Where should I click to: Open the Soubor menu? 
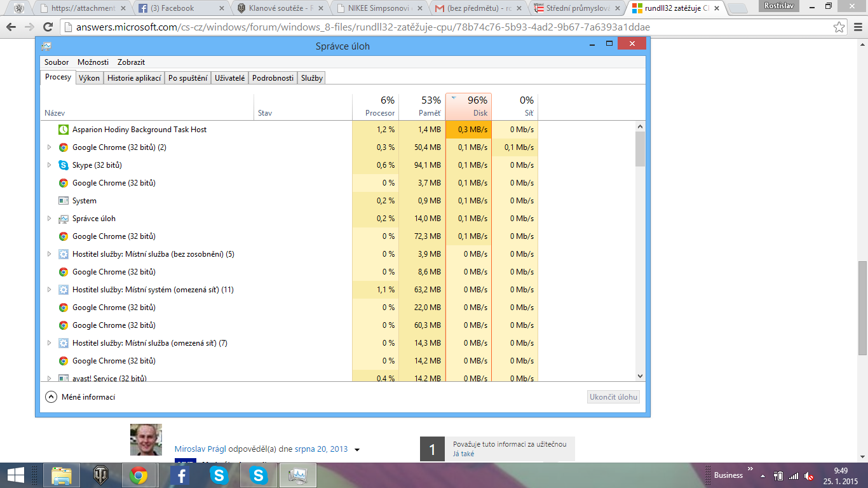click(x=57, y=62)
